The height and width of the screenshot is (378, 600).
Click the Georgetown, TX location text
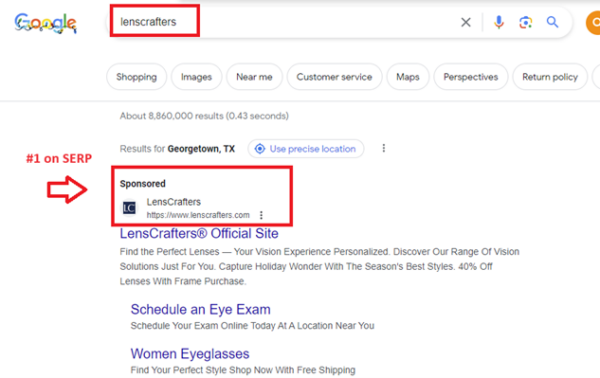tap(201, 149)
